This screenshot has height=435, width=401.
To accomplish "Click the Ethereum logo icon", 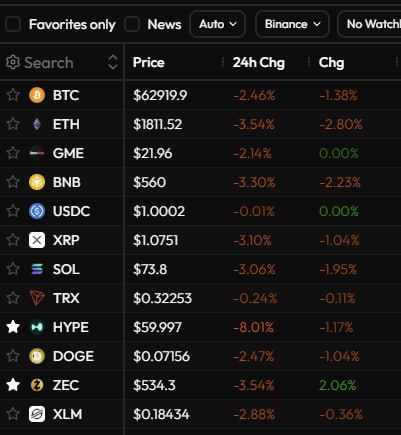I will pyautogui.click(x=37, y=124).
